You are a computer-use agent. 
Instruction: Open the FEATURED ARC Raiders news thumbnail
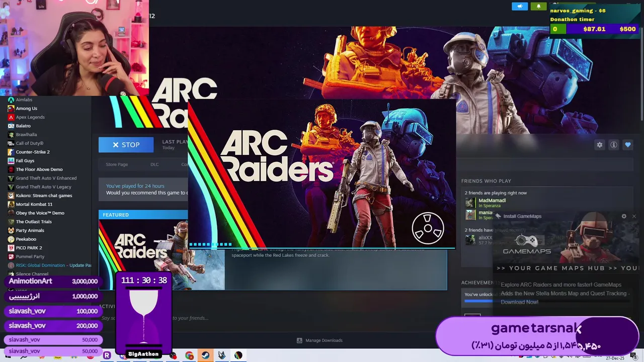(x=162, y=254)
